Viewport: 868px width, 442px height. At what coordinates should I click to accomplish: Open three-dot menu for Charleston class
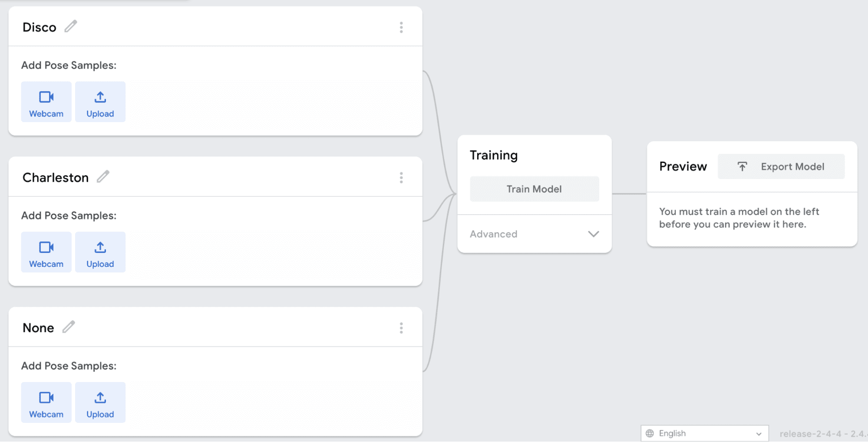401,178
